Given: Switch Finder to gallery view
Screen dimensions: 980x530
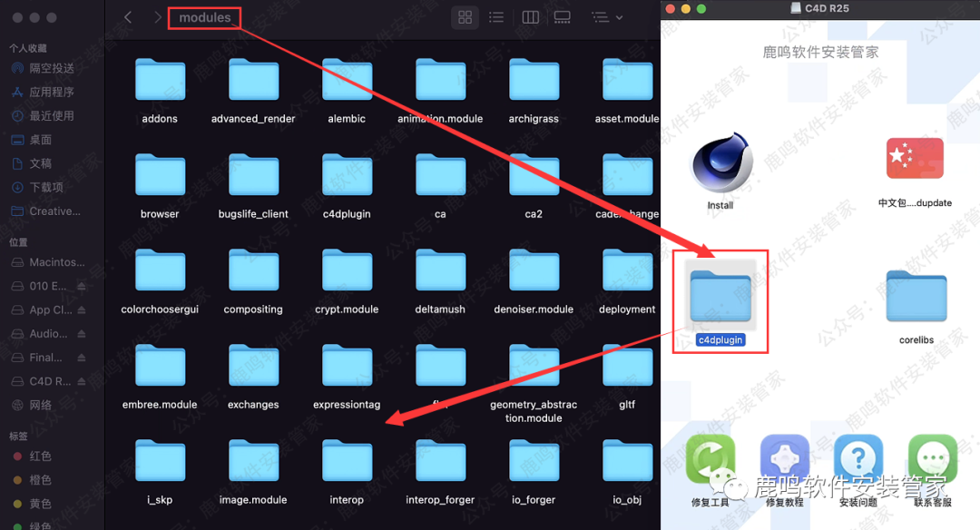Looking at the screenshot, I should pyautogui.click(x=562, y=17).
